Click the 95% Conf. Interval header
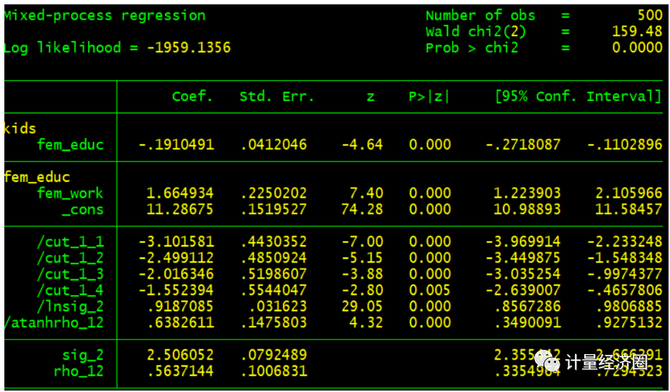 [578, 97]
